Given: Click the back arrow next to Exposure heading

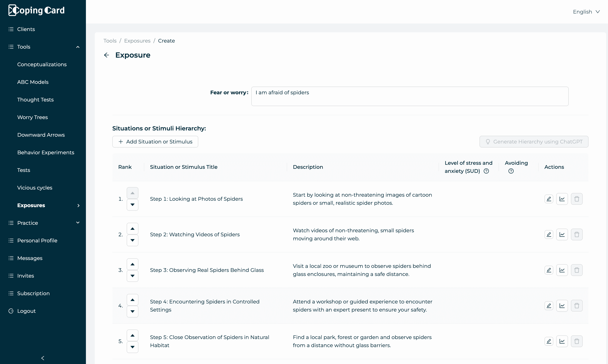Looking at the screenshot, I should coord(106,55).
